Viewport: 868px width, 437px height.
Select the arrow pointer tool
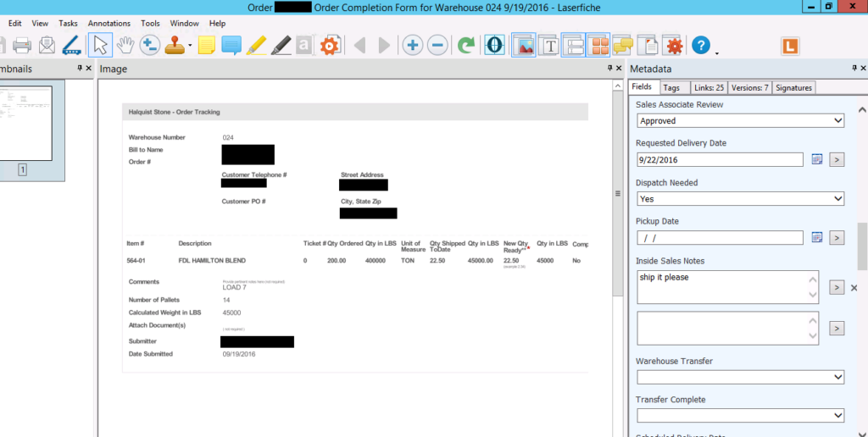click(x=100, y=46)
